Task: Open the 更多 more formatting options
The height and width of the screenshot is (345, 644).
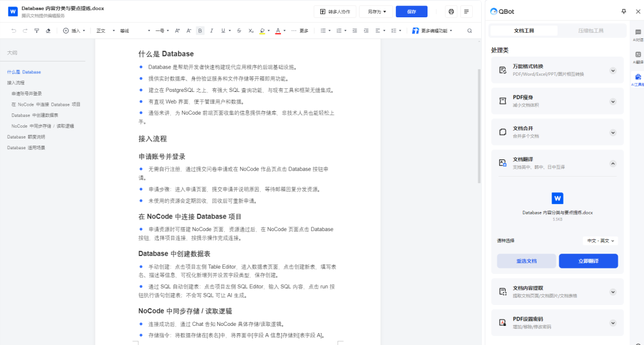Action: tap(300, 30)
